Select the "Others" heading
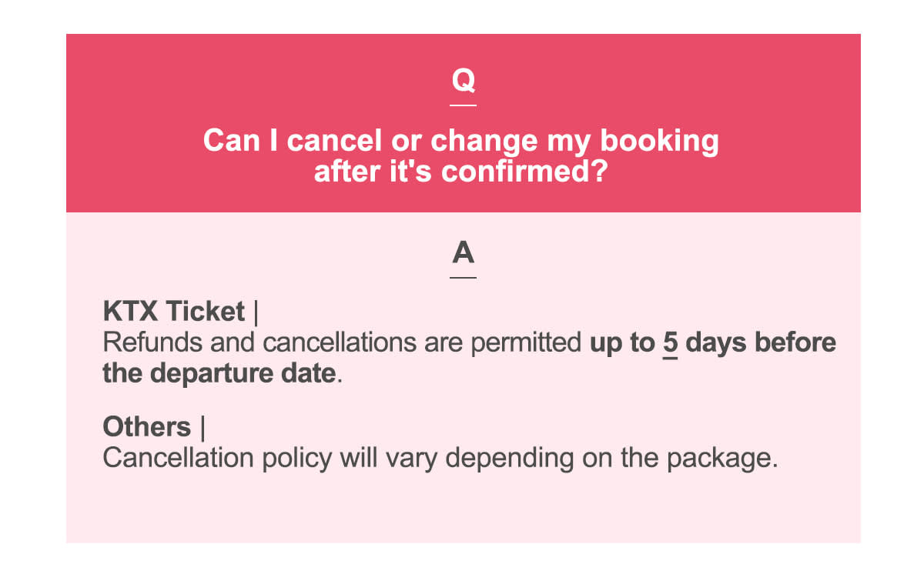The height and width of the screenshot is (581, 924). (x=146, y=427)
